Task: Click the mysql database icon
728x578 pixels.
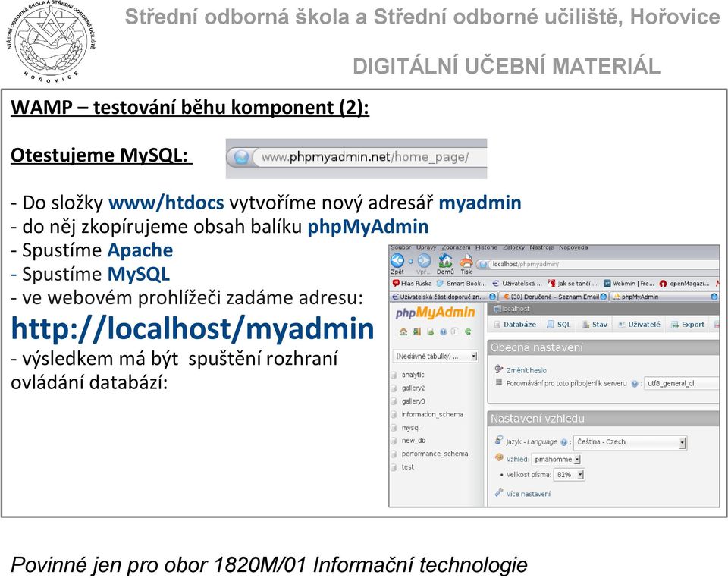Action: [394, 428]
